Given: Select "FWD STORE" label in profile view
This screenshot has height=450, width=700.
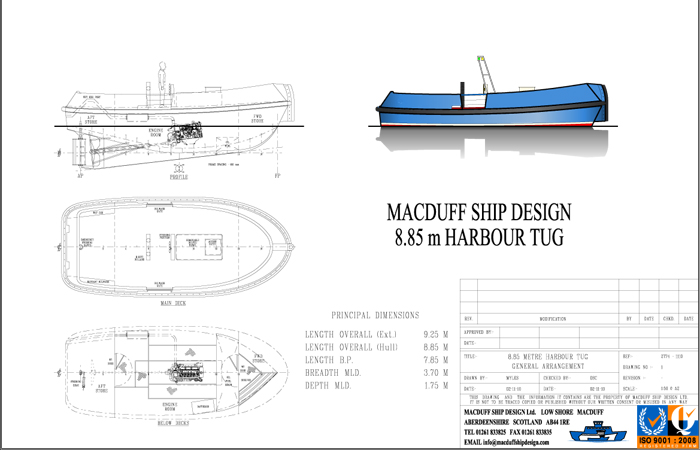Looking at the screenshot, I should click(257, 118).
